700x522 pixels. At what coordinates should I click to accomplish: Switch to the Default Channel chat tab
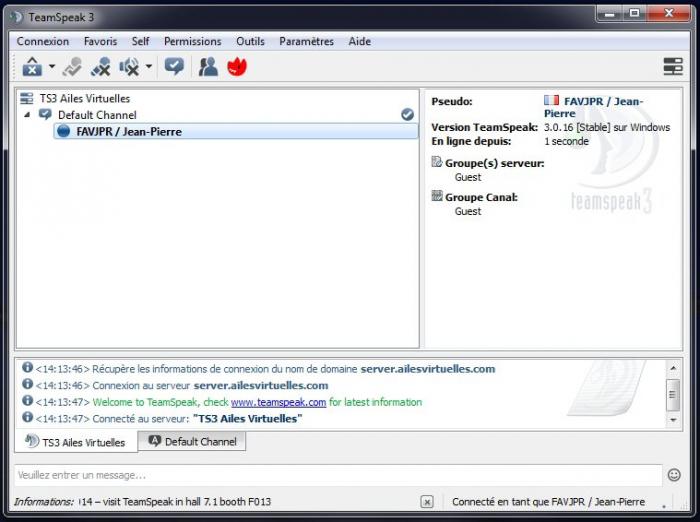point(192,441)
